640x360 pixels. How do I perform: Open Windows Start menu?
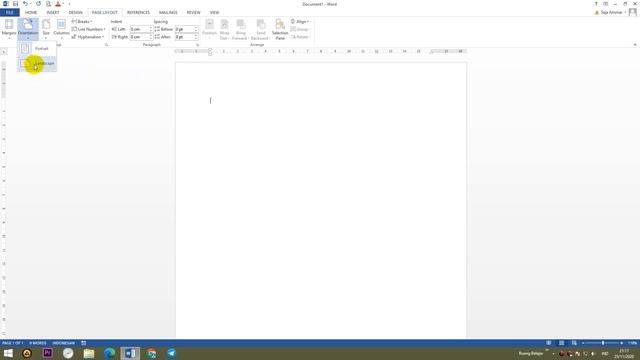[8, 353]
